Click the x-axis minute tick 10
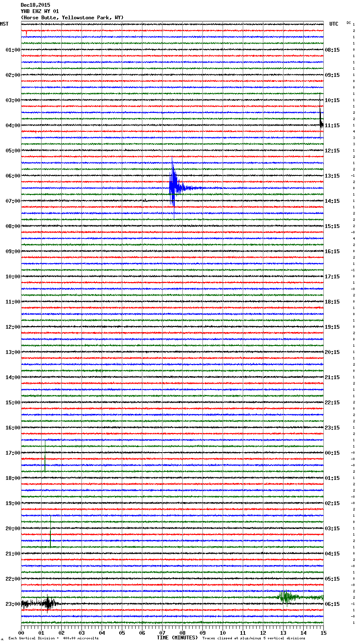 click(x=223, y=632)
